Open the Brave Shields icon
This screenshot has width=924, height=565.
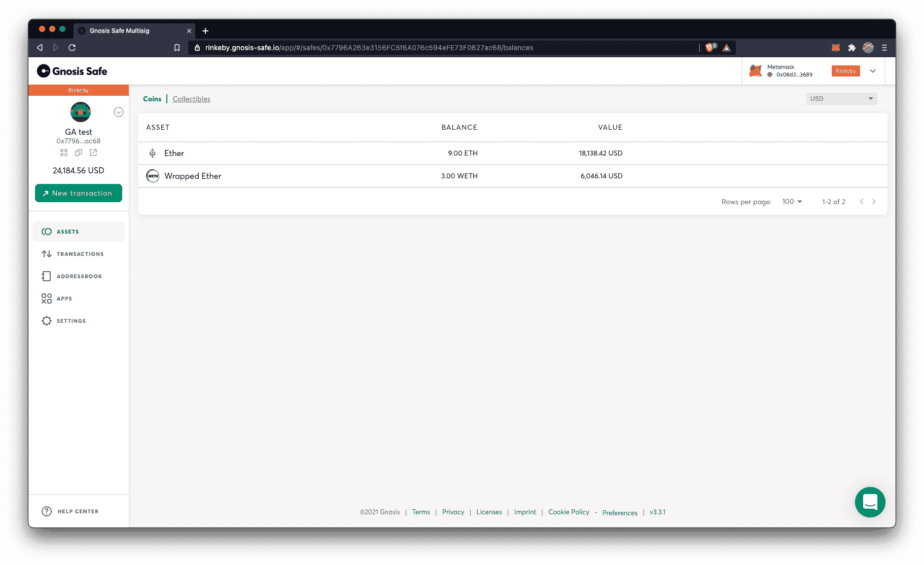pyautogui.click(x=710, y=48)
